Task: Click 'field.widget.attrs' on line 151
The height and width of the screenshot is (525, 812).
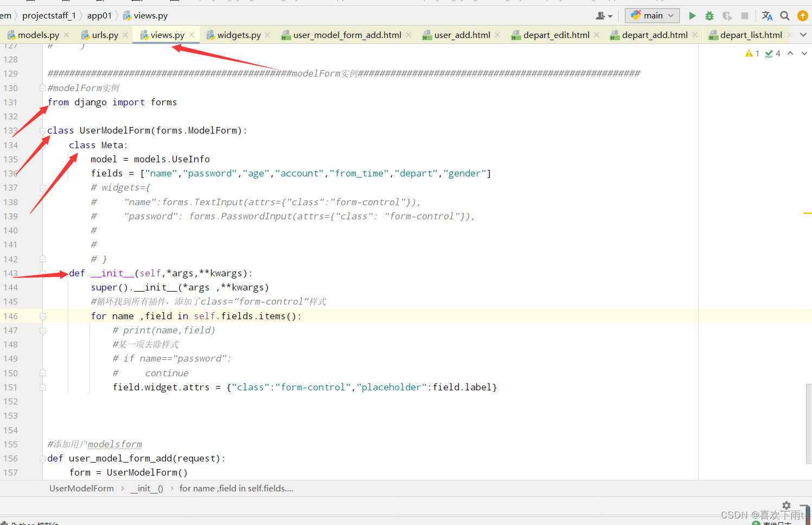Action: click(x=161, y=387)
